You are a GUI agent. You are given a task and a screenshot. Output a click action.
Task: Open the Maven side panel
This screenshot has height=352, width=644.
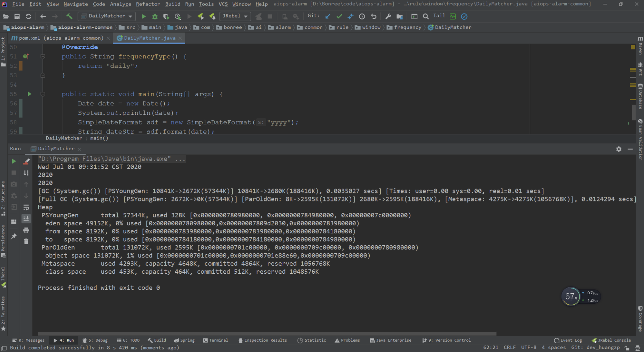tap(640, 46)
